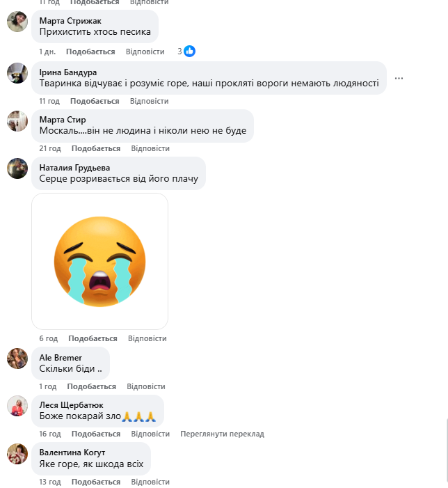Like Марта Стир's comment with Подобається
Screen dimensions: 448x488
pyautogui.click(x=96, y=148)
